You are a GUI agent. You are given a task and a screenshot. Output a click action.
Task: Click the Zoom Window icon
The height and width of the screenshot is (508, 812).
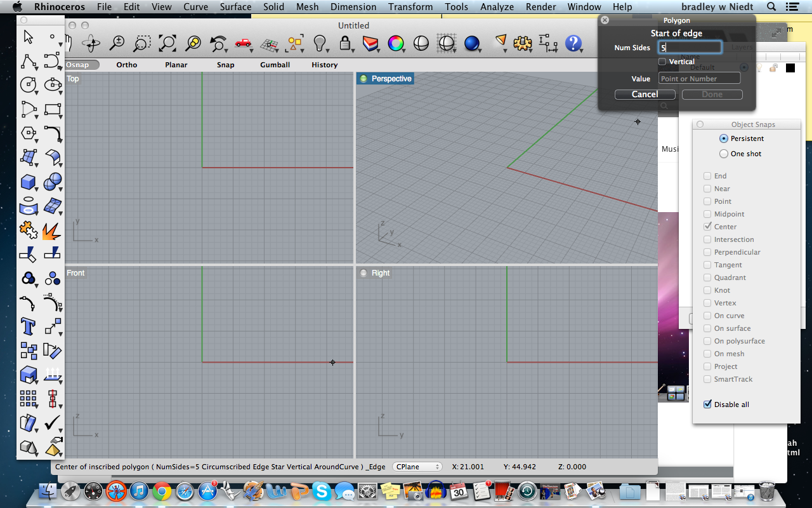(x=142, y=43)
